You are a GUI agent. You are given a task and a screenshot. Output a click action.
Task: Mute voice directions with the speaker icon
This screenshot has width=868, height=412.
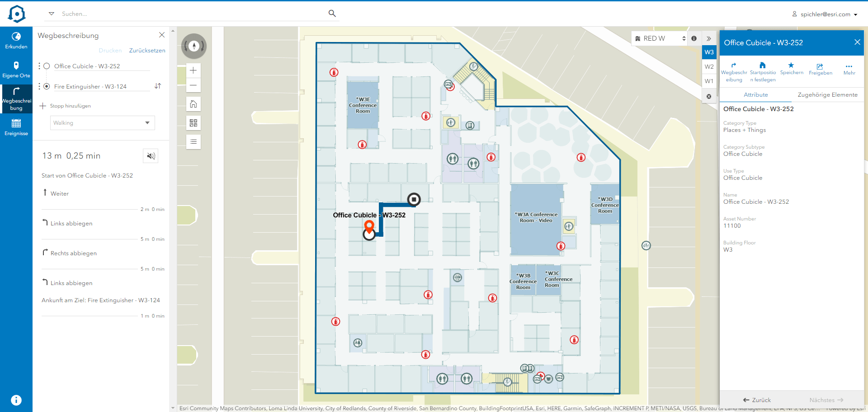click(150, 156)
